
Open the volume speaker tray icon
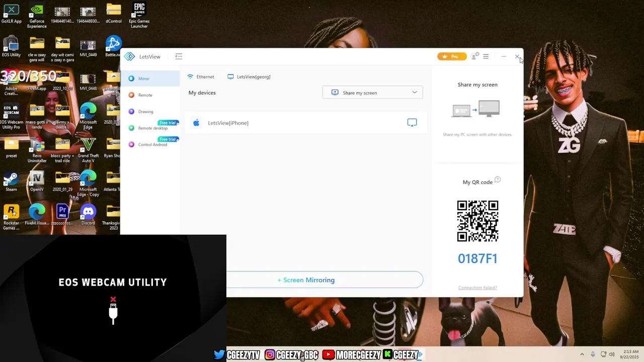pyautogui.click(x=612, y=354)
